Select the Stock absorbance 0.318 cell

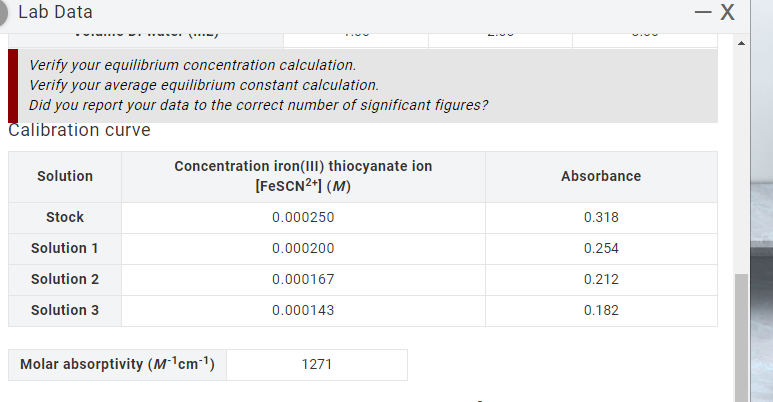click(601, 218)
